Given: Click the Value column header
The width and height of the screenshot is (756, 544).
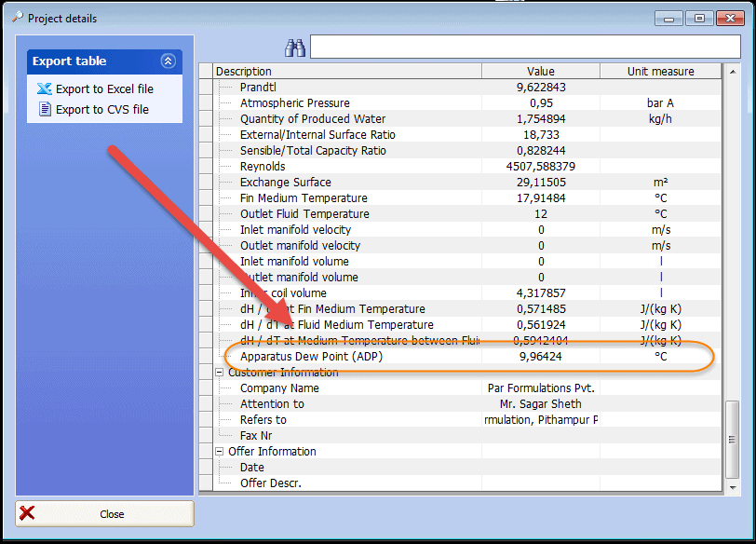Looking at the screenshot, I should tap(540, 72).
